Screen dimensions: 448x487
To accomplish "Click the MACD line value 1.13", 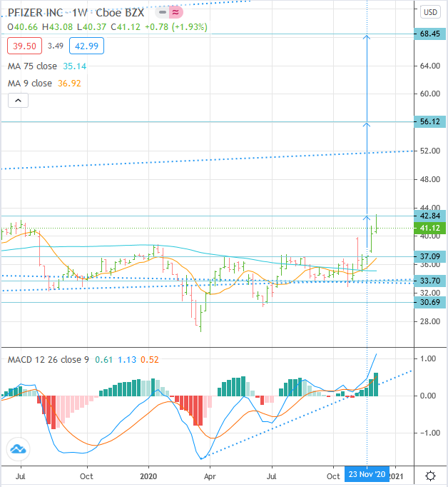I will [127, 360].
